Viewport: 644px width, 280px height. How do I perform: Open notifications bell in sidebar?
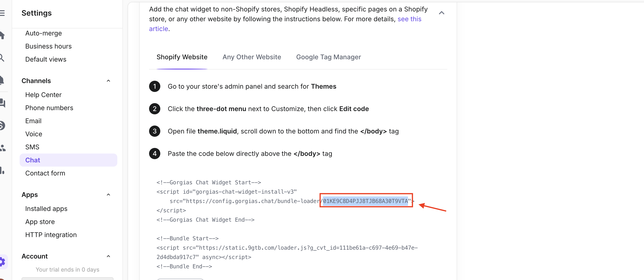tap(2, 80)
